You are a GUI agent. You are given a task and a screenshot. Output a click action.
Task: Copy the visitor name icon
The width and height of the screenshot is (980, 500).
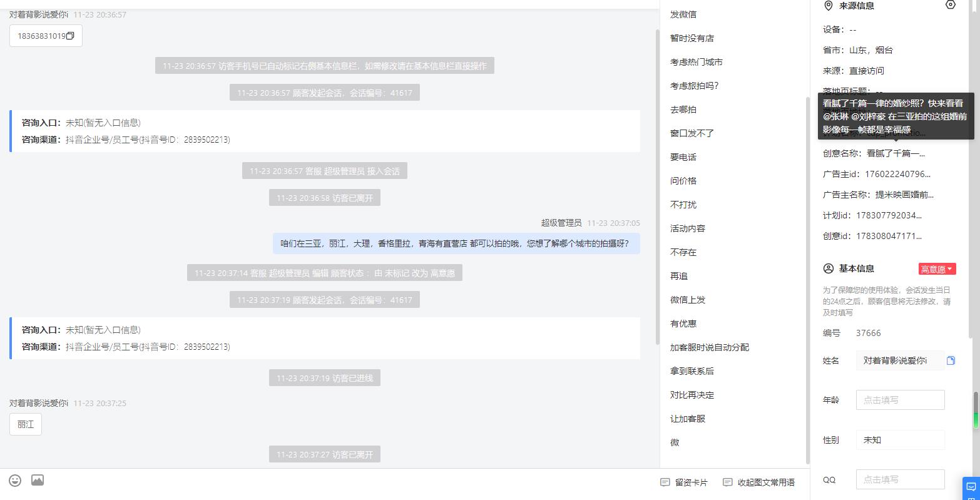(951, 360)
